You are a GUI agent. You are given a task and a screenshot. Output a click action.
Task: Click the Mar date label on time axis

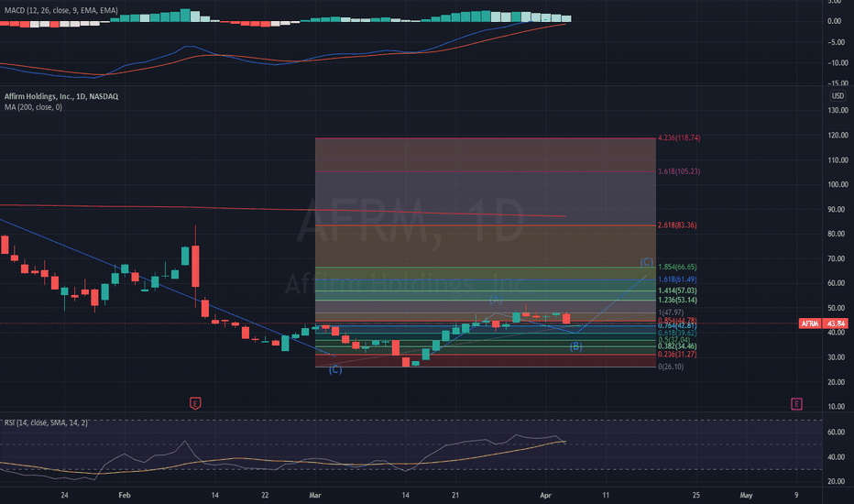pos(315,495)
